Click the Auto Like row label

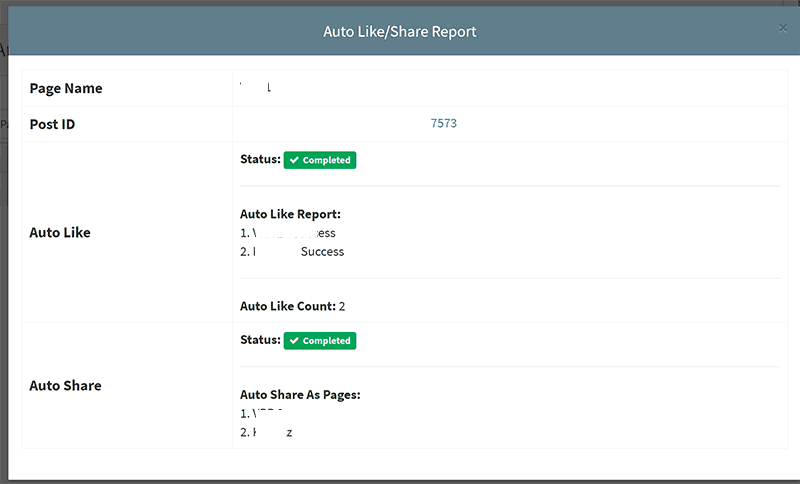click(x=60, y=233)
